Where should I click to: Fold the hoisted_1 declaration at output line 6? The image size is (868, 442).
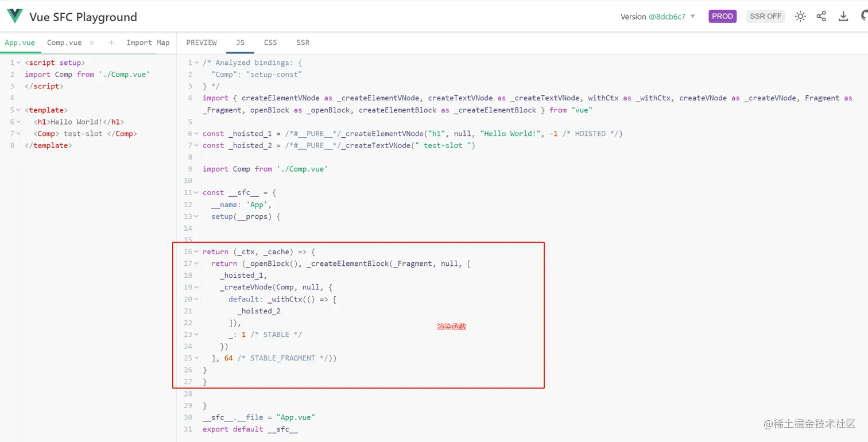(x=197, y=134)
